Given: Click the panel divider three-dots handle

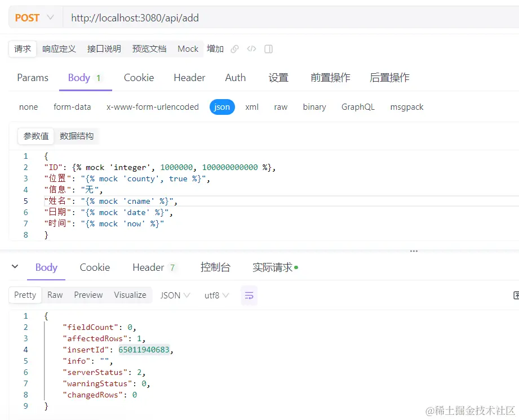Looking at the screenshot, I should (414, 251).
